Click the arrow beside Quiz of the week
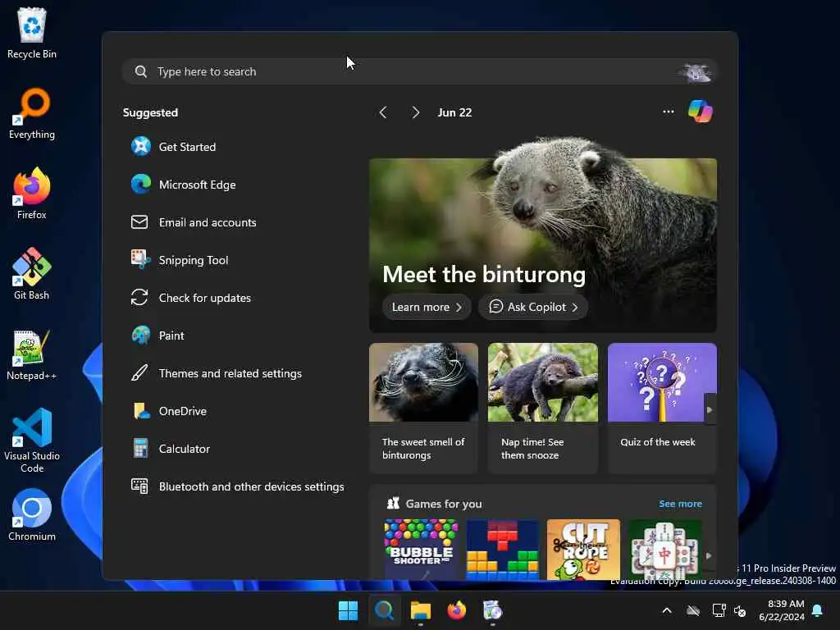Viewport: 840px width, 630px height. click(710, 410)
